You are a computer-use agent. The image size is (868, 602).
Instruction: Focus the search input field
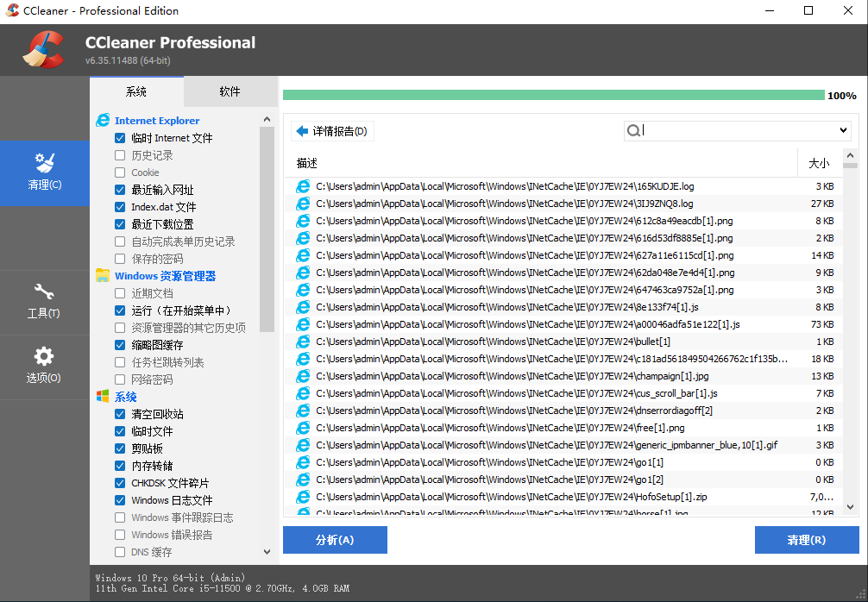pyautogui.click(x=737, y=130)
